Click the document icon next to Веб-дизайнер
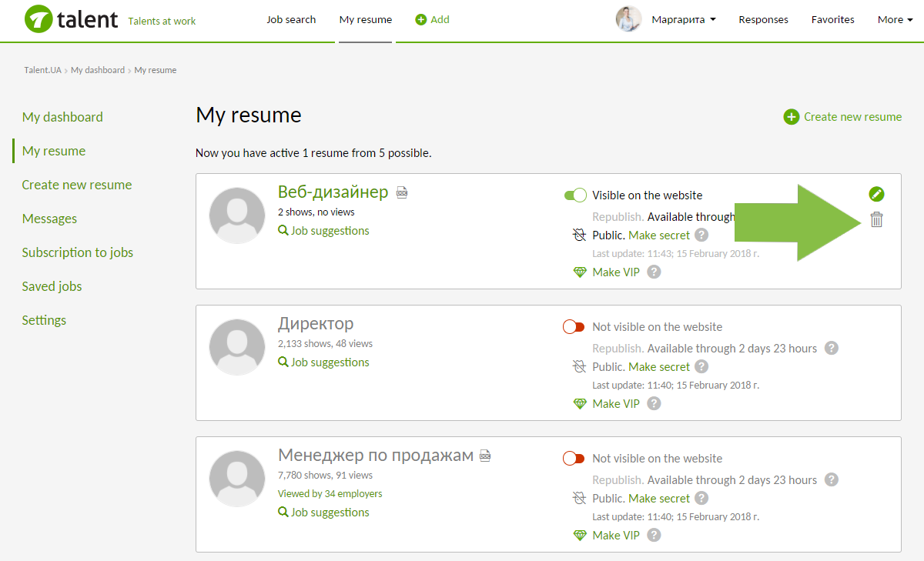 tap(402, 192)
